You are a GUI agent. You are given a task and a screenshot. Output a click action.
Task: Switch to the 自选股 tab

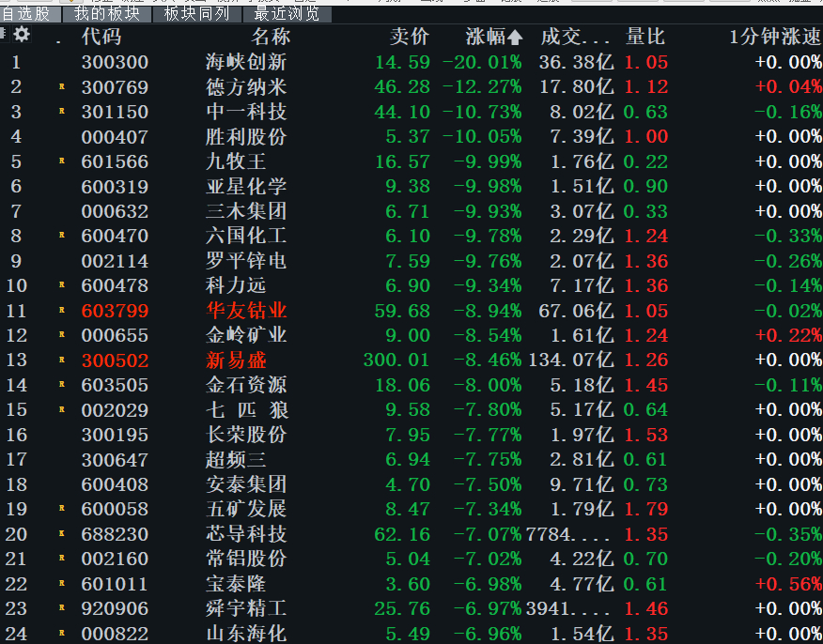coord(30,14)
